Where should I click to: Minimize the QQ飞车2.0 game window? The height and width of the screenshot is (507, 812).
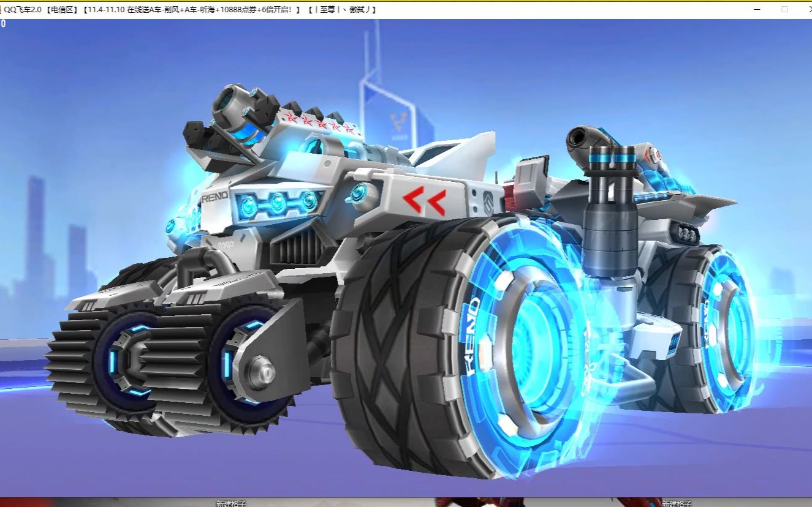tap(758, 10)
